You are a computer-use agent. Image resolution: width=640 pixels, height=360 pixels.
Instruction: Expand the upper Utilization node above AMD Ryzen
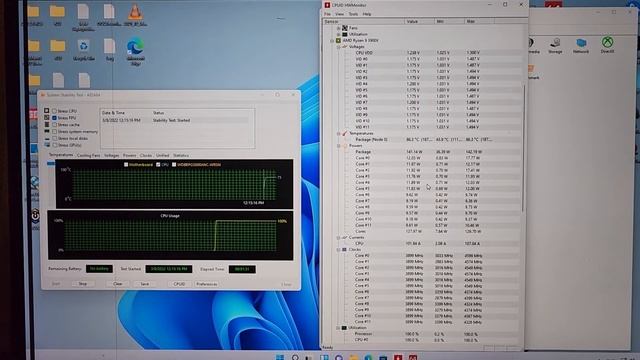[338, 34]
